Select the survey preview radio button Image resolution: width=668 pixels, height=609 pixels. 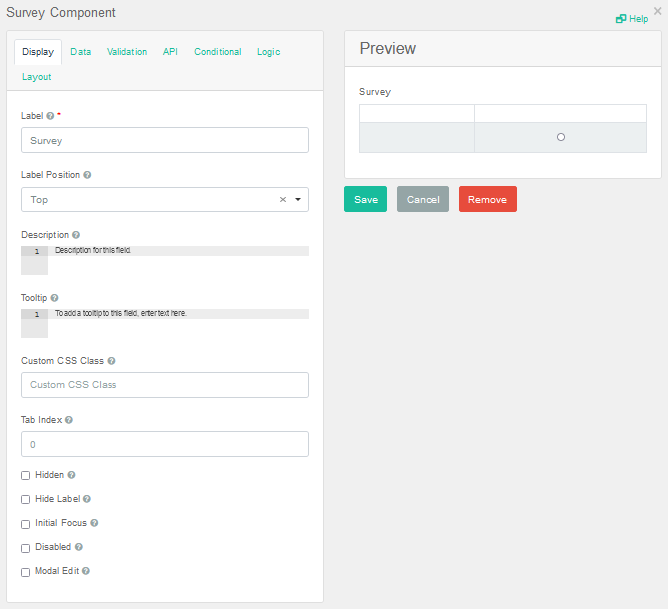[560, 137]
